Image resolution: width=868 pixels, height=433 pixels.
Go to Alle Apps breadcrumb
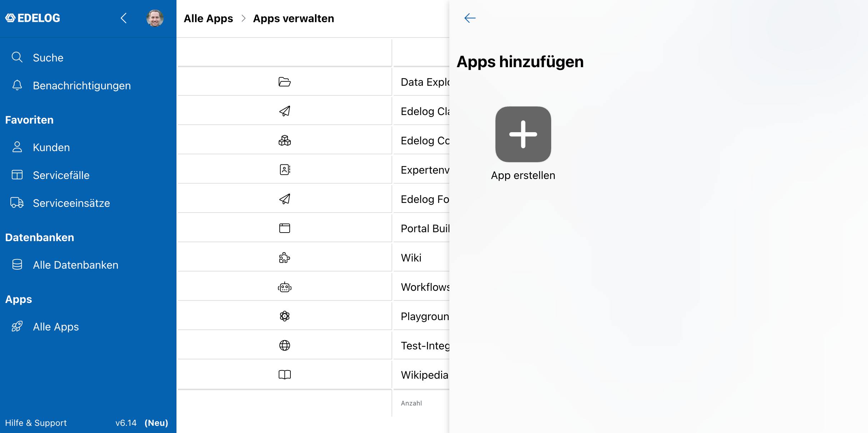[208, 19]
